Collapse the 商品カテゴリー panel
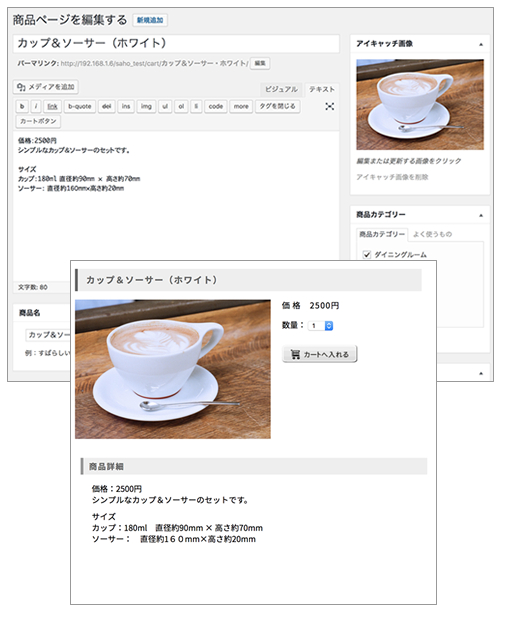Viewport: 532px width, 626px height. [481, 216]
